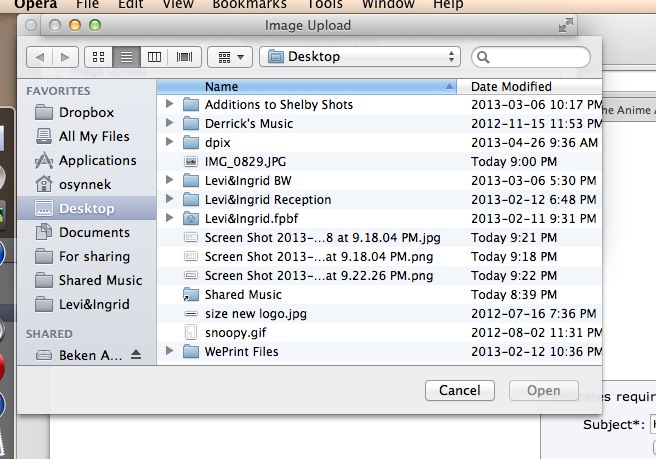Click the IMG_0829.JPG image file icon
656x459 pixels.
[x=191, y=162]
